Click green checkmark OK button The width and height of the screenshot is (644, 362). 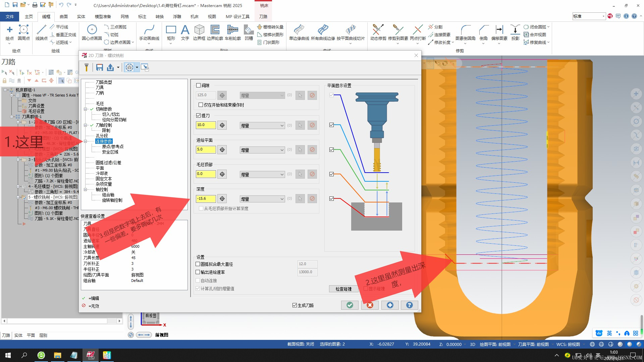point(350,305)
